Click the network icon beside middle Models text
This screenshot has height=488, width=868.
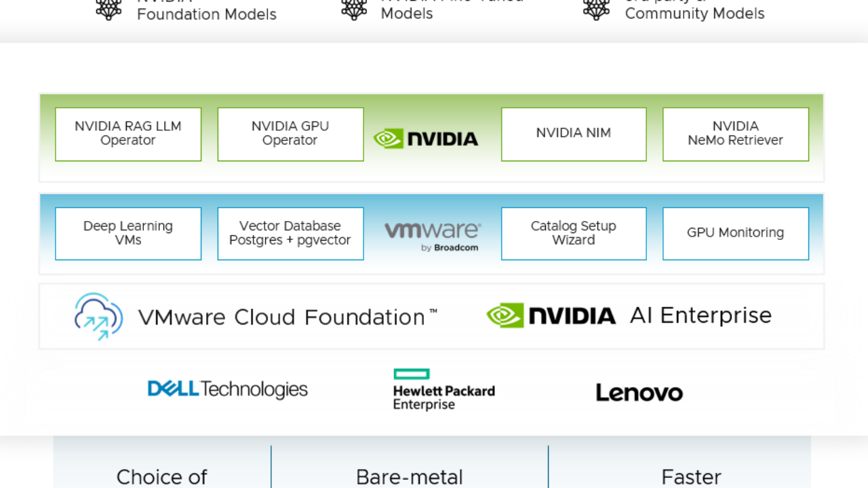coord(354,9)
